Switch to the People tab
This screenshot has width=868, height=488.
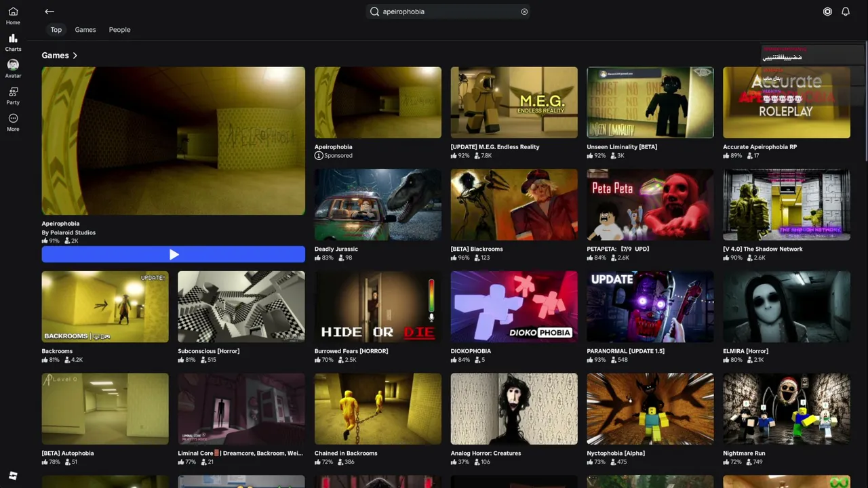tap(119, 30)
